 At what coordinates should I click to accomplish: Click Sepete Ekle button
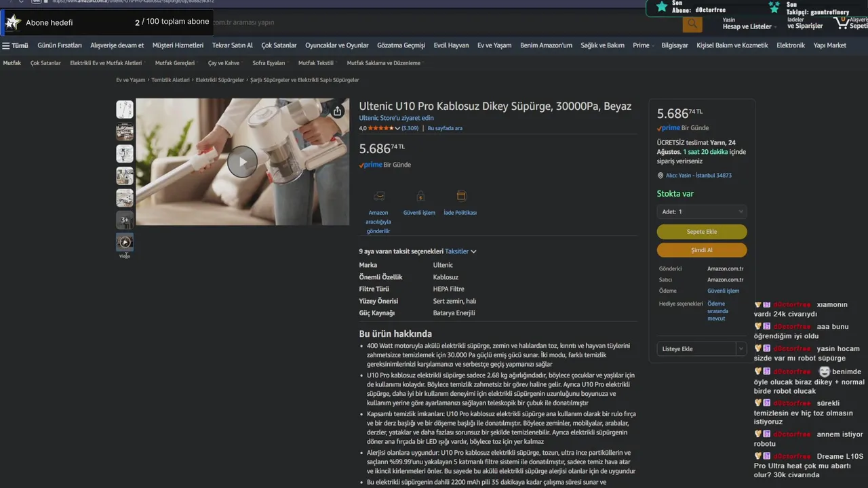[x=702, y=232]
